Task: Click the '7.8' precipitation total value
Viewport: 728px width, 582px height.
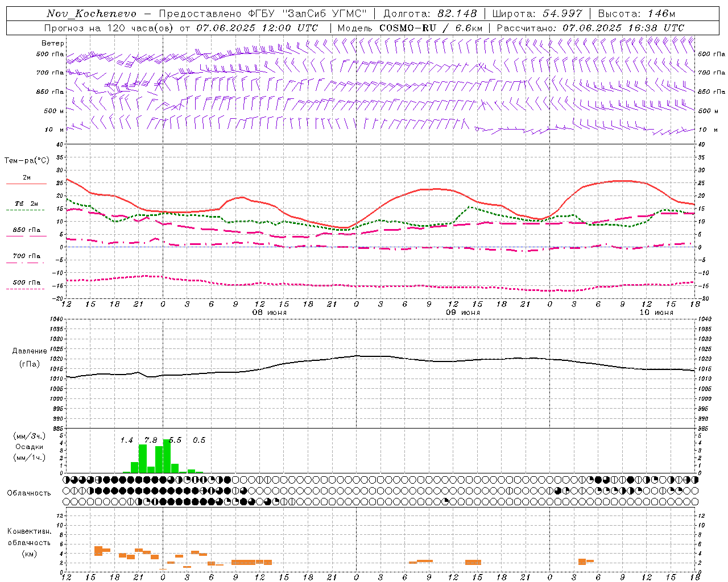Action: [151, 440]
